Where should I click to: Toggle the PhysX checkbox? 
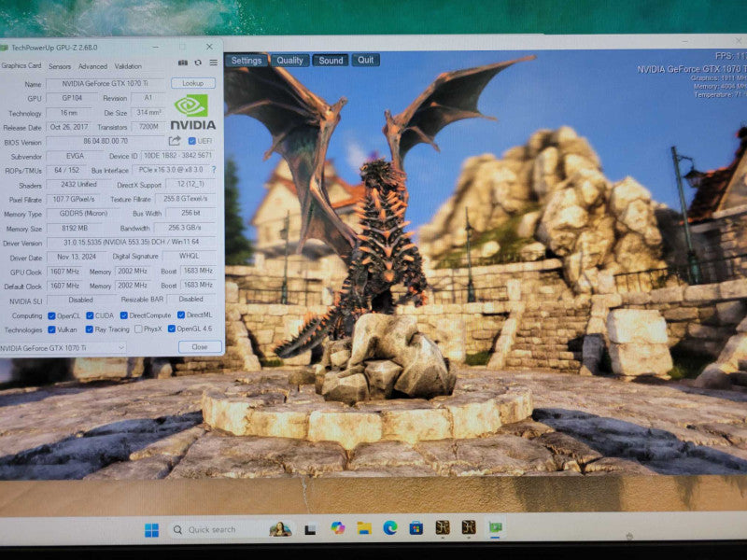pos(138,329)
